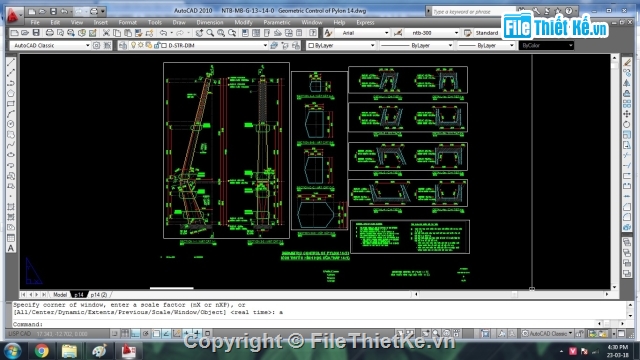
Task: Click AutoCAD Classic workspace switching button in status bar
Action: coord(547,333)
